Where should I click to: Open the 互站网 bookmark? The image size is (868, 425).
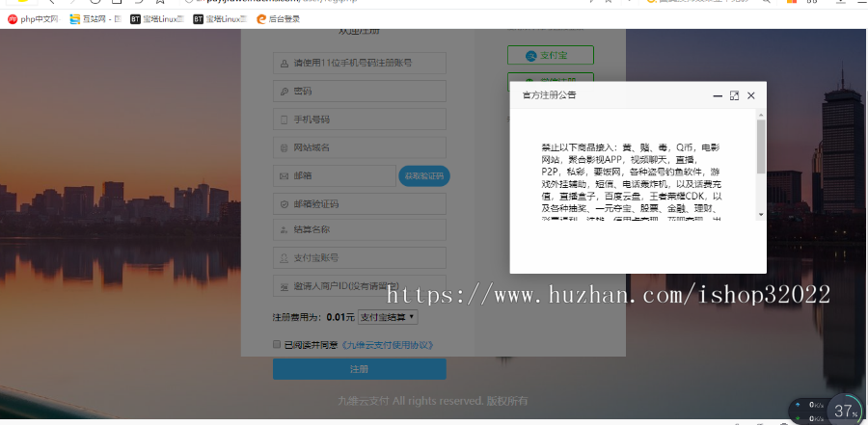[x=95, y=19]
